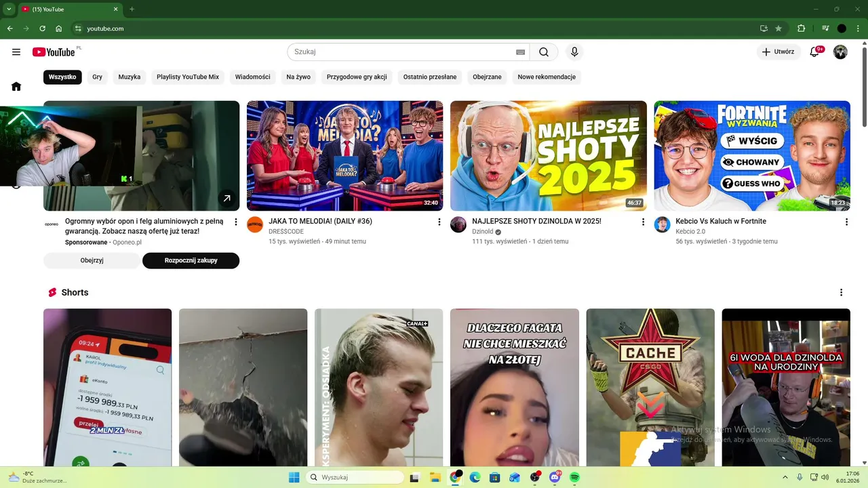Open the Eksperyment Odsiadka CANAL+ short
Viewport: 868px width, 488px height.
coord(379,388)
